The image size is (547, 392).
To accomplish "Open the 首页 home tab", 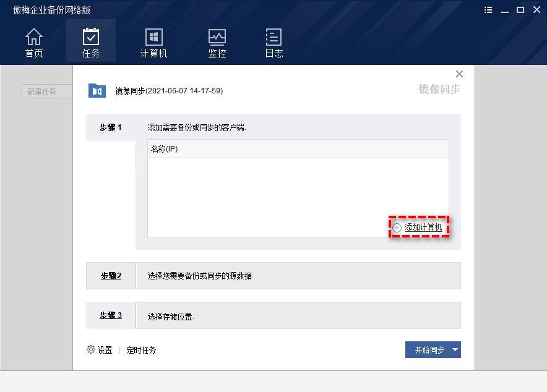I will (x=34, y=43).
